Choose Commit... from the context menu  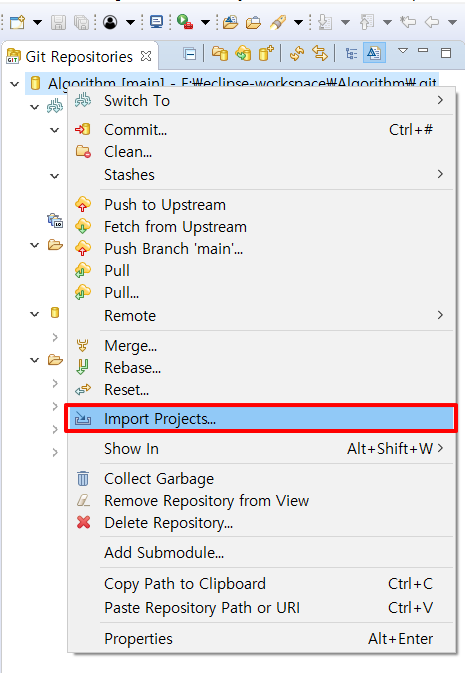coord(261,130)
